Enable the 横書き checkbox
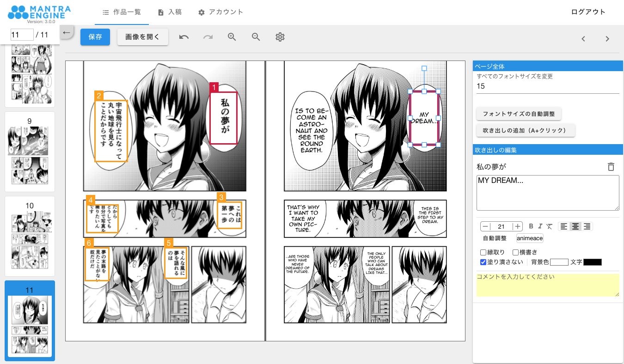This screenshot has width=624, height=364. tap(516, 252)
